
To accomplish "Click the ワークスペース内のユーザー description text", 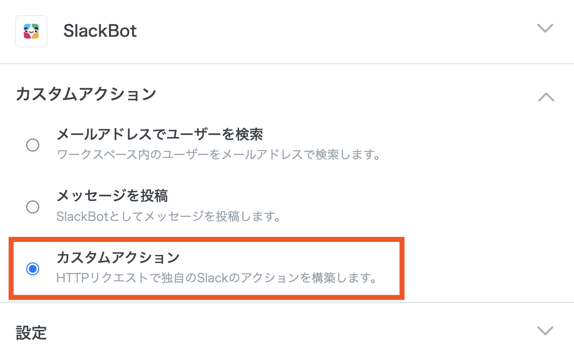I will [219, 155].
